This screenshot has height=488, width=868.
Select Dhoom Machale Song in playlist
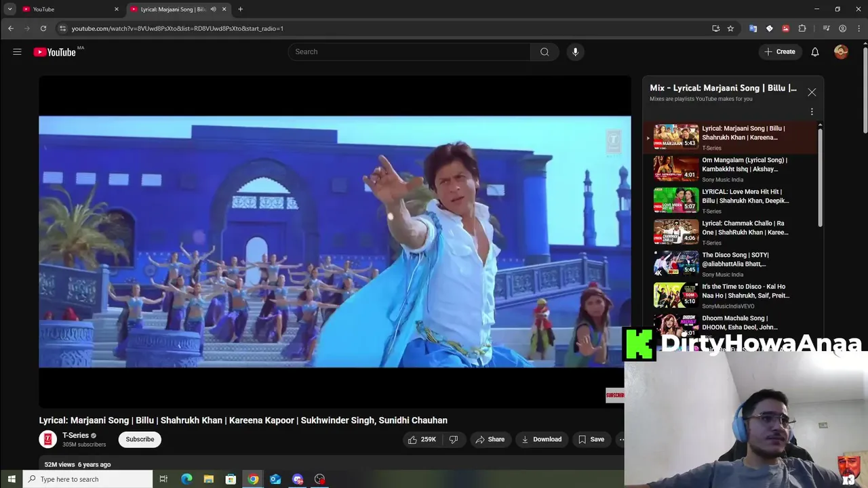(730, 322)
